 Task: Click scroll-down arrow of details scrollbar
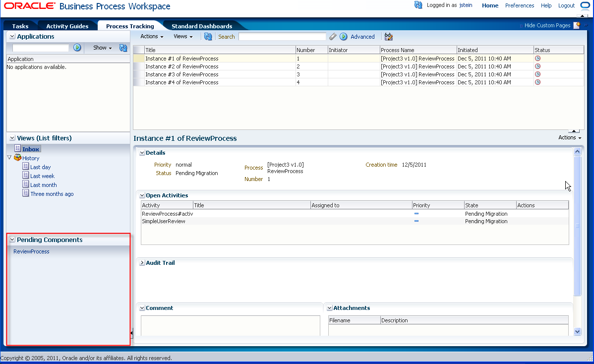577,331
